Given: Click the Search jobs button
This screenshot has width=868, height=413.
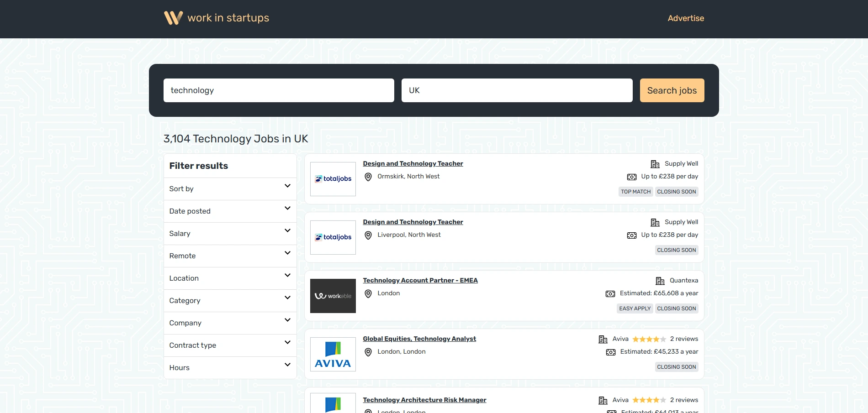Looking at the screenshot, I should pyautogui.click(x=672, y=90).
